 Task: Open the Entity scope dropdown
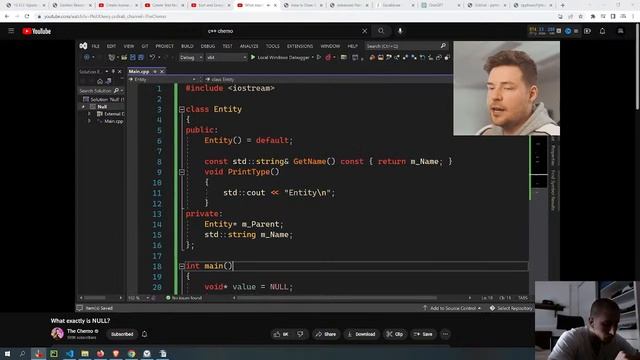pyautogui.click(x=163, y=80)
